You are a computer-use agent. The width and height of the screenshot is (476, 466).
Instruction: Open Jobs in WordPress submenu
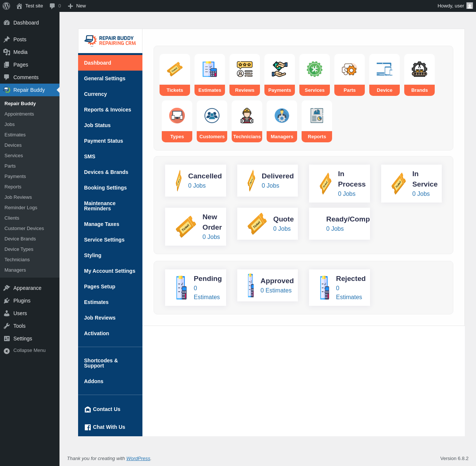30,124
